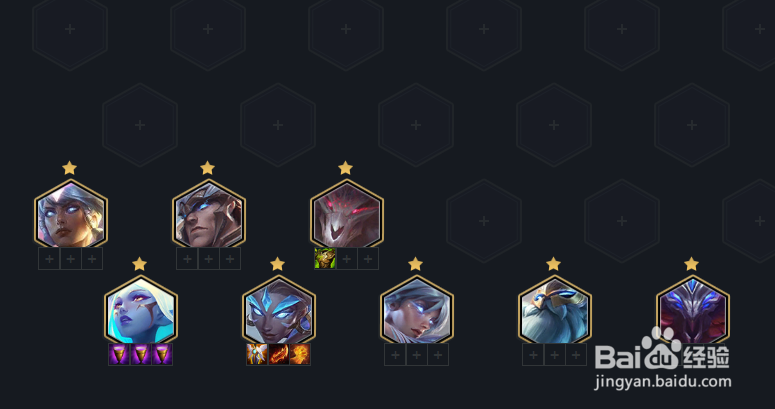The image size is (775, 409).
Task: Click the gold star above the blue-skinned champion
Action: (140, 264)
